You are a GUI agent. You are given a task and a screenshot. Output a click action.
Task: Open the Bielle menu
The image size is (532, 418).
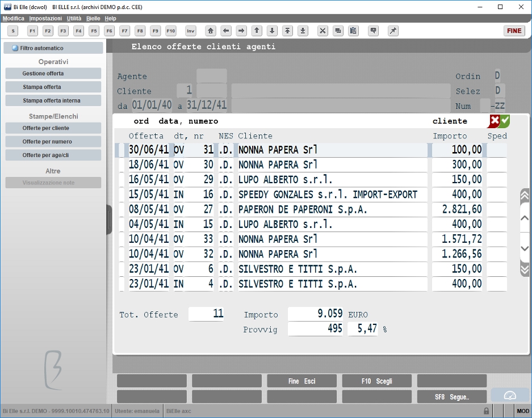point(93,18)
